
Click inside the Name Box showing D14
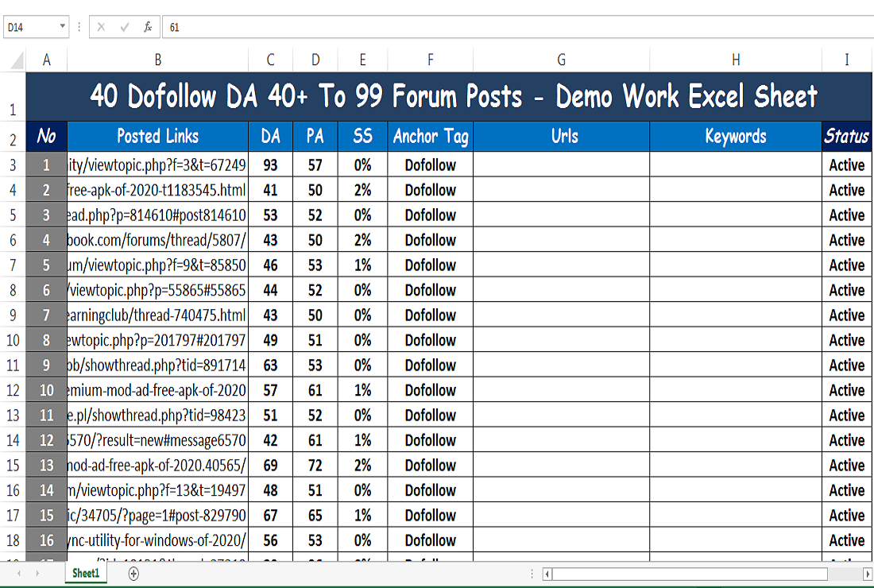point(32,26)
